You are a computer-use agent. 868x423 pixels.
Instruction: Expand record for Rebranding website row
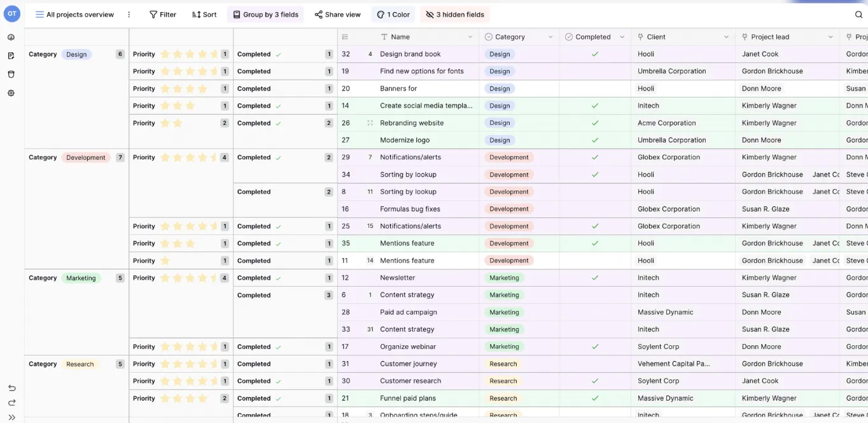tap(370, 123)
